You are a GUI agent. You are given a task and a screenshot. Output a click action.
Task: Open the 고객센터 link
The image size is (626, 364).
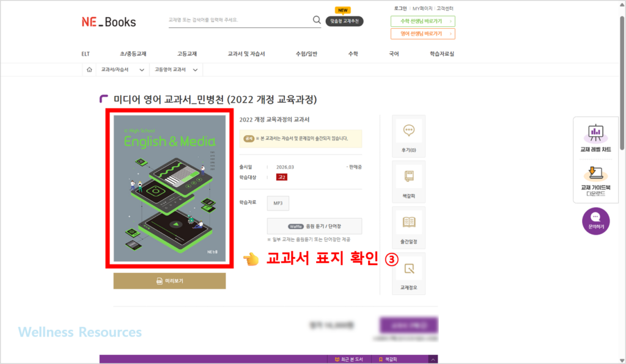click(445, 9)
